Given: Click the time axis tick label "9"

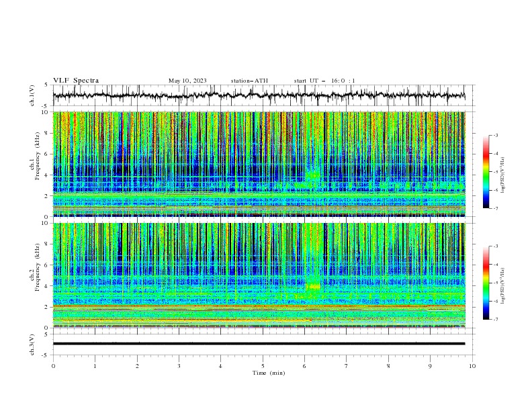Looking at the screenshot, I should (430, 366).
